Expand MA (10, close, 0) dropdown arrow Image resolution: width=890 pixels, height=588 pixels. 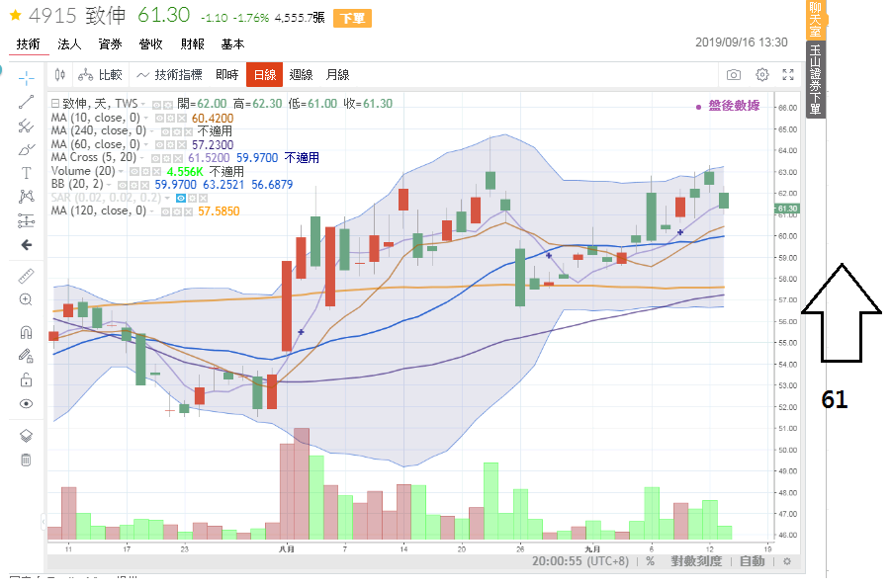point(146,118)
